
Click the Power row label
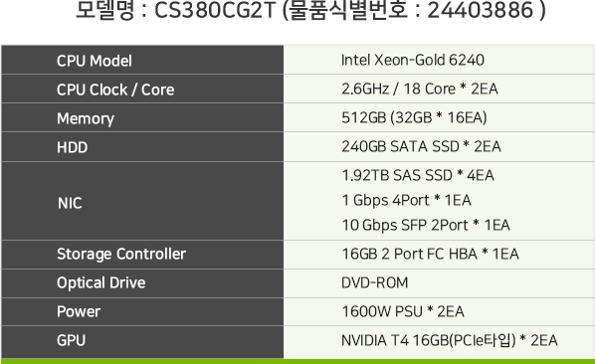[79, 311]
